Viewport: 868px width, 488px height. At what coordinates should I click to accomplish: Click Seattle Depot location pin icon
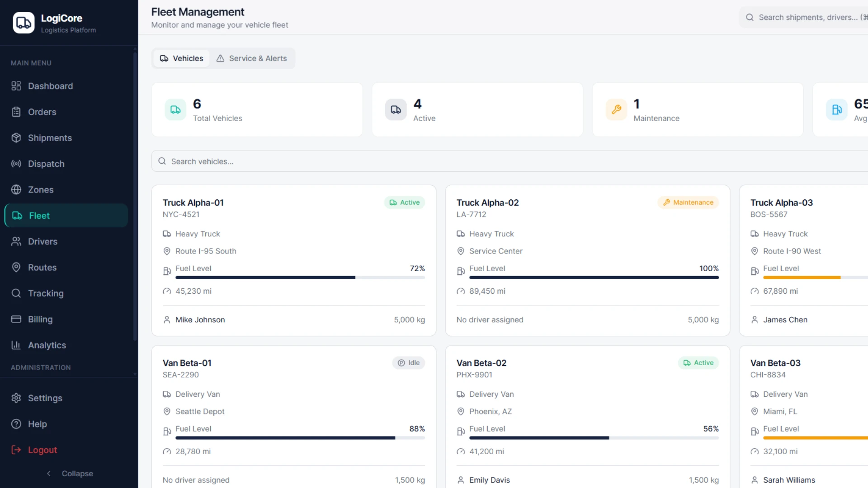click(x=167, y=412)
